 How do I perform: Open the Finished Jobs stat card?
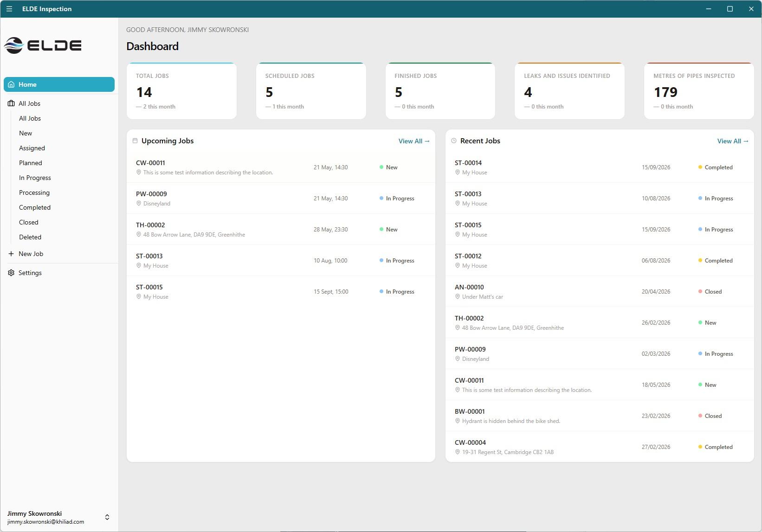coord(440,91)
